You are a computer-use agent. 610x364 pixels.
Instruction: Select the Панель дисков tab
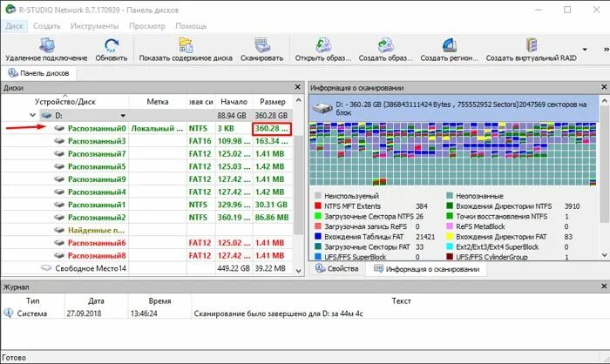38,73
